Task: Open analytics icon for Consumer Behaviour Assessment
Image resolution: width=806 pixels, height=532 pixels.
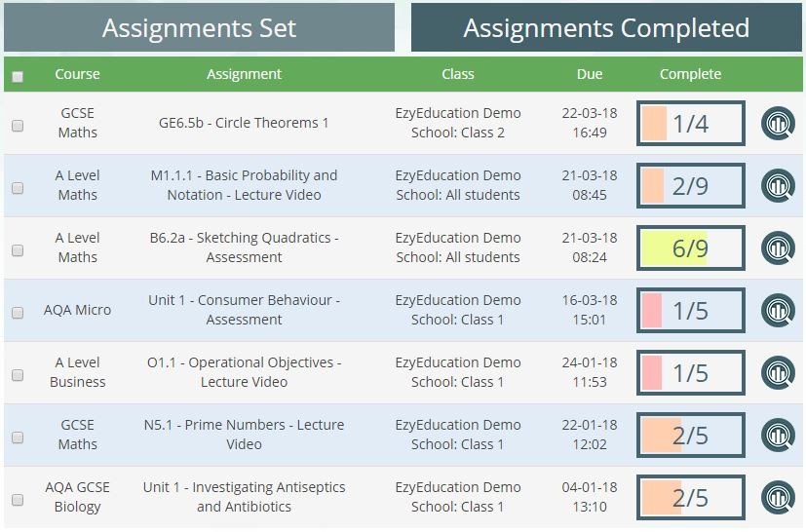Action: coord(778,311)
